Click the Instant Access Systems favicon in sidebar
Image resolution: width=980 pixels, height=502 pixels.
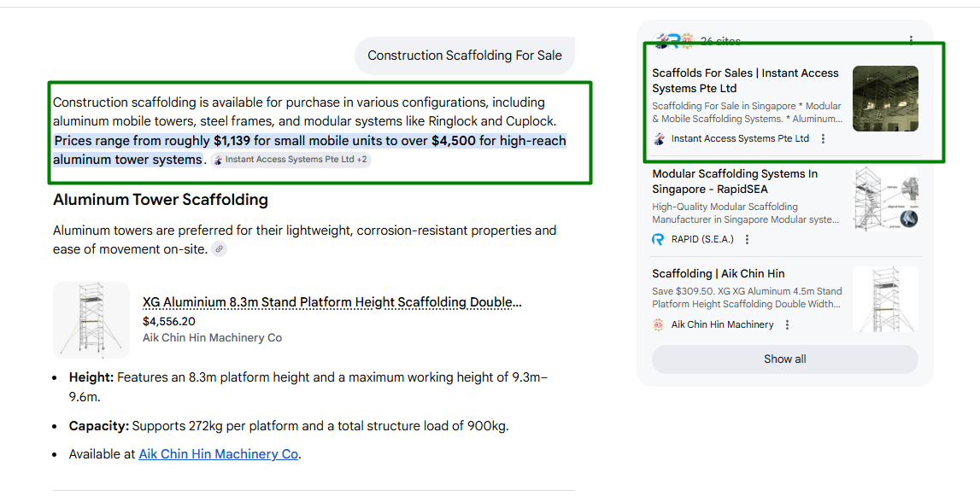[659, 138]
